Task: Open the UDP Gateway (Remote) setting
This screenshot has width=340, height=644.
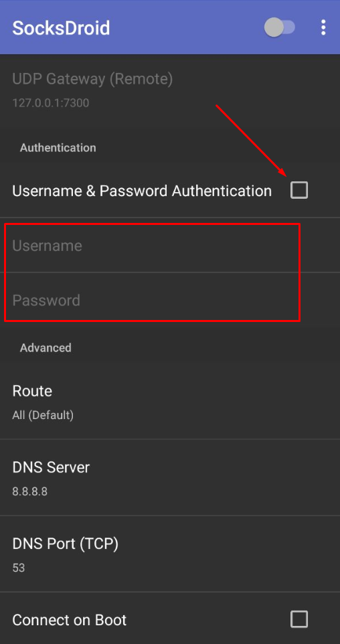Action: (x=170, y=90)
